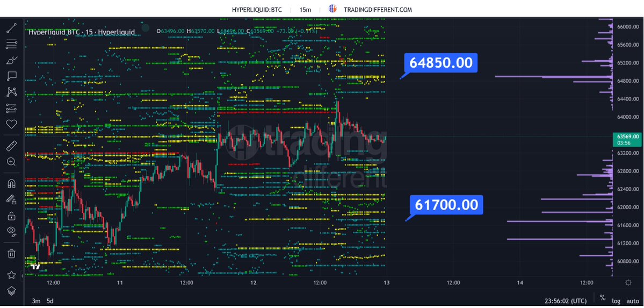The image size is (644, 308).
Task: Click the TradingDifferent globe logo
Action: pos(332,9)
